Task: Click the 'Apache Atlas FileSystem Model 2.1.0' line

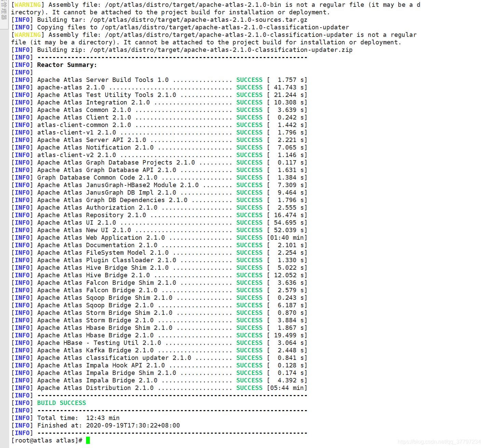Action: click(x=159, y=253)
